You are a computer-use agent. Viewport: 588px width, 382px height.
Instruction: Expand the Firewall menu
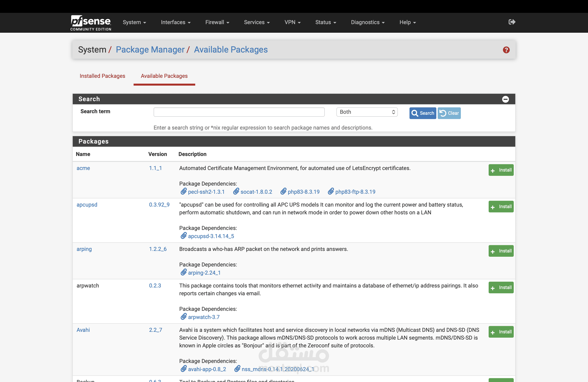point(217,22)
